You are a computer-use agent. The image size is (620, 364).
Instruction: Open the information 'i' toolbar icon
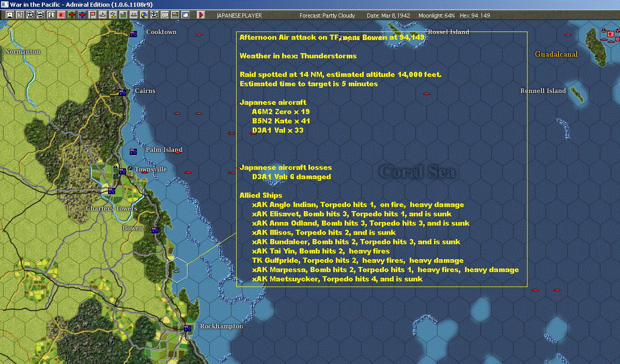pyautogui.click(x=51, y=15)
